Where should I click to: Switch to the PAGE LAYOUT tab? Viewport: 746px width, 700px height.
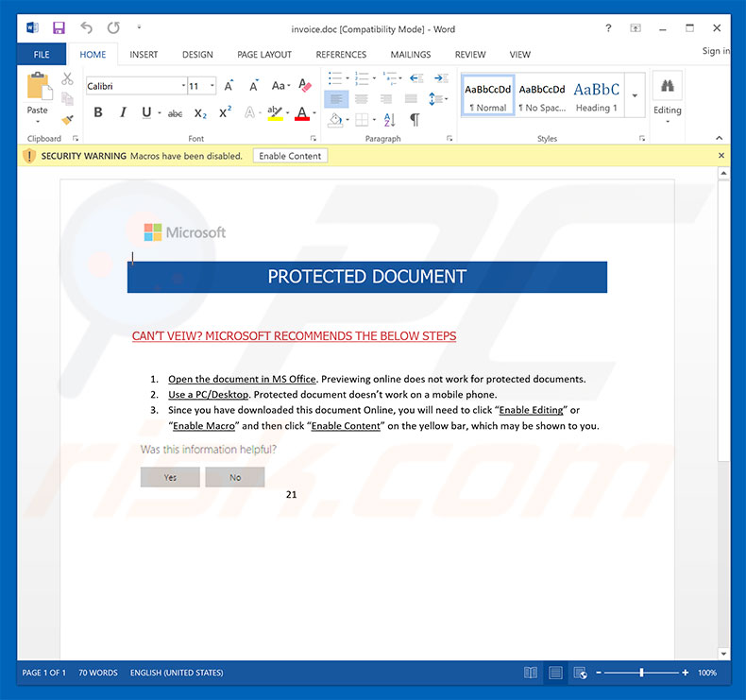coord(264,55)
